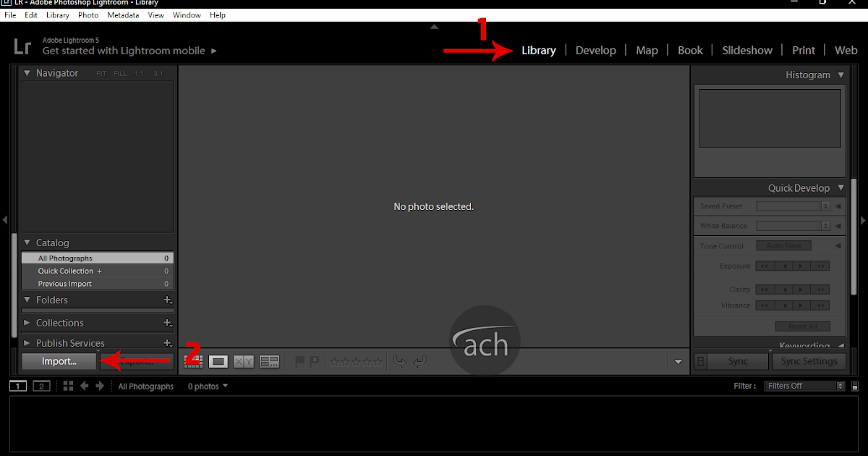Open the Metadata menu

click(123, 14)
